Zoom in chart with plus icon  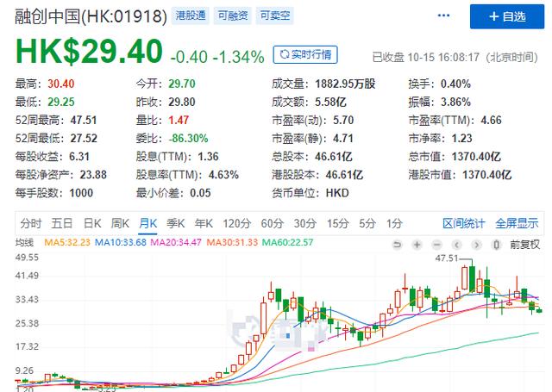[x=417, y=245]
